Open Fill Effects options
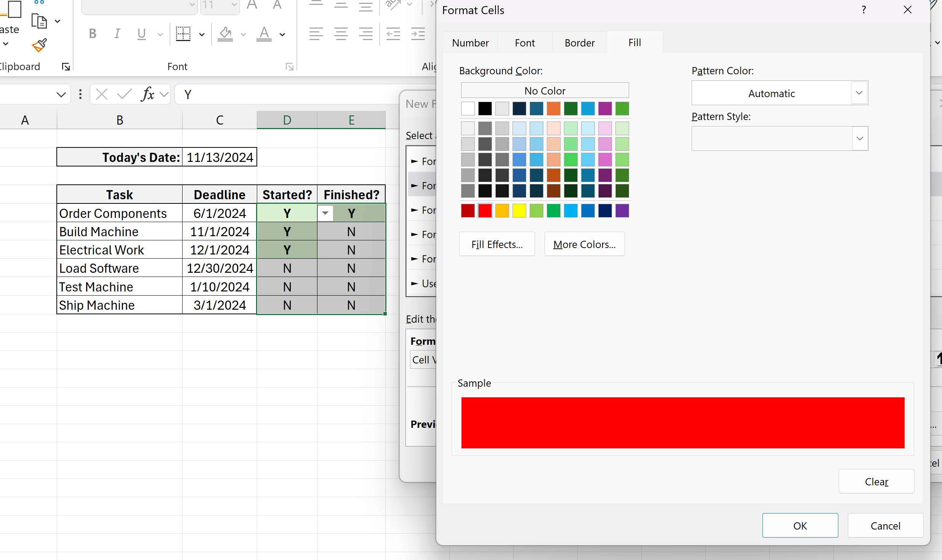The width and height of the screenshot is (942, 560). tap(497, 244)
